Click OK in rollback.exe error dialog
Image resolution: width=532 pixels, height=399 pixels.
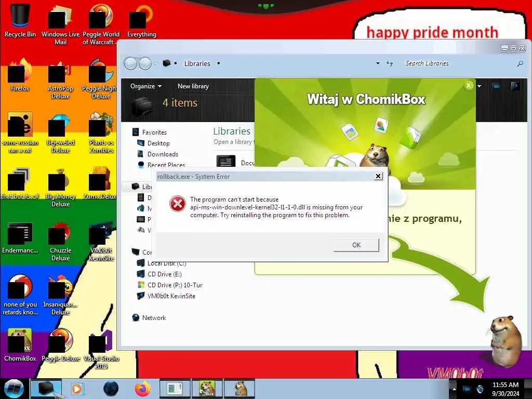356,245
